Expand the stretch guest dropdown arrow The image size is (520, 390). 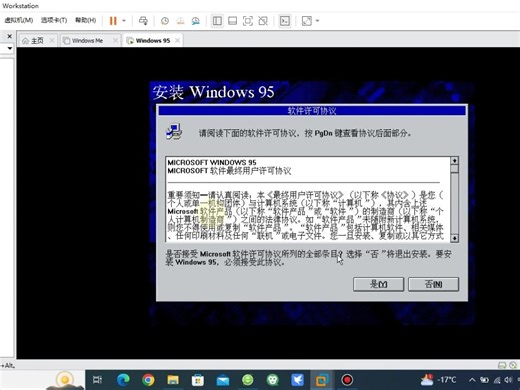[x=317, y=21]
